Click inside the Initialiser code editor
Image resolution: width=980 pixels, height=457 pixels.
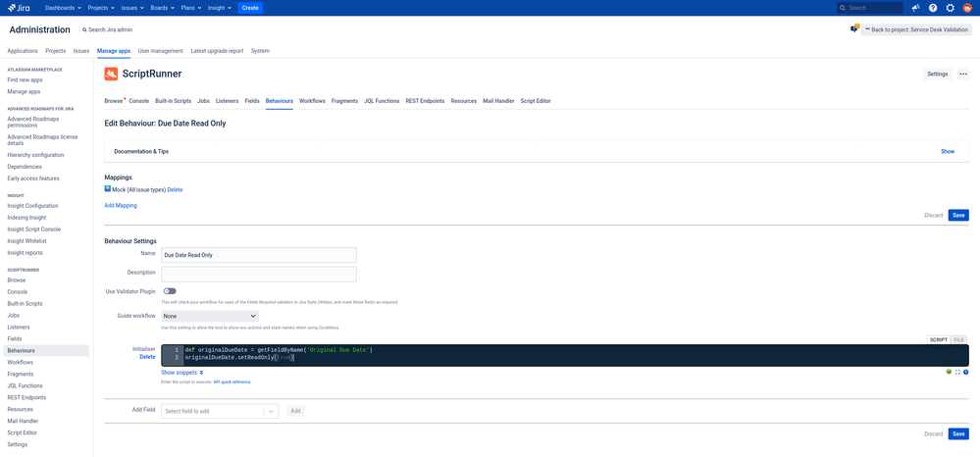coord(565,355)
